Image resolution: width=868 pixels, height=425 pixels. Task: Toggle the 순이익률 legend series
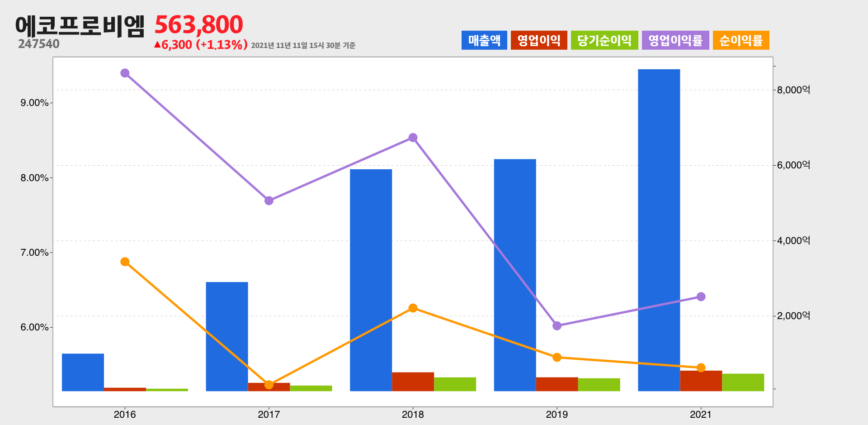[741, 40]
